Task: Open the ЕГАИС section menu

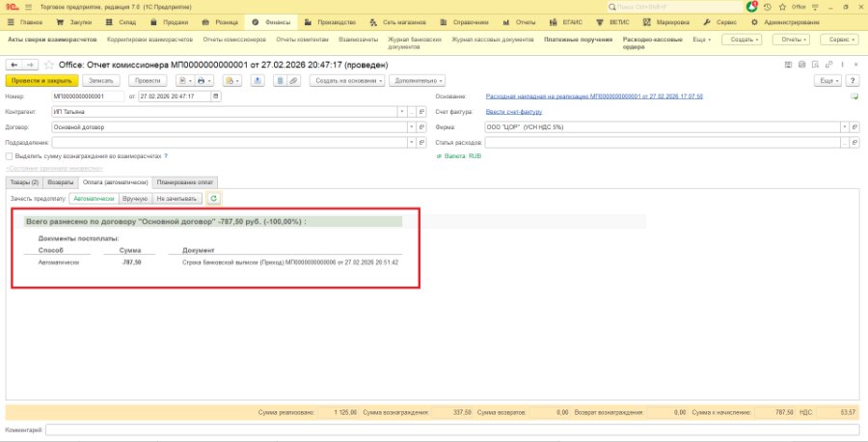Action: pyautogui.click(x=566, y=23)
